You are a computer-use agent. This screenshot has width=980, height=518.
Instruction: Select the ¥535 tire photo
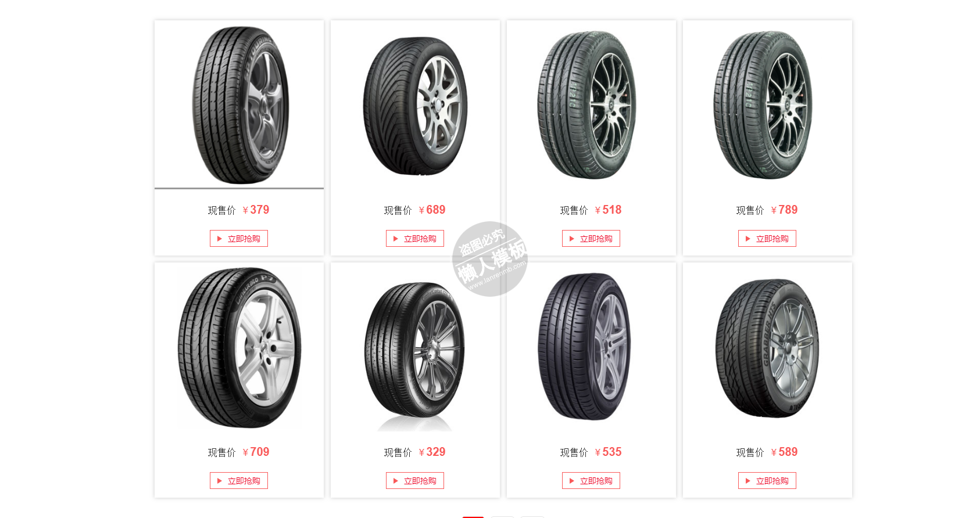(x=591, y=347)
